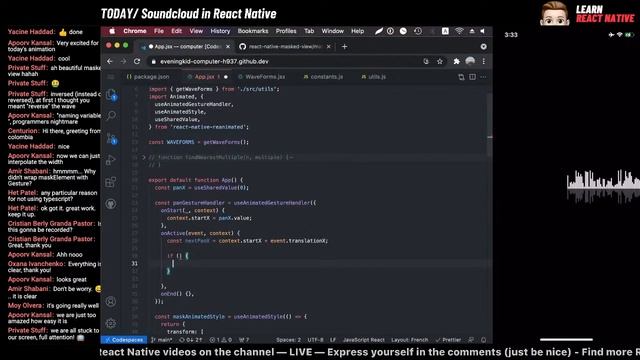Open the Extensions view
Viewport: 640px width, 360px height.
point(111,182)
